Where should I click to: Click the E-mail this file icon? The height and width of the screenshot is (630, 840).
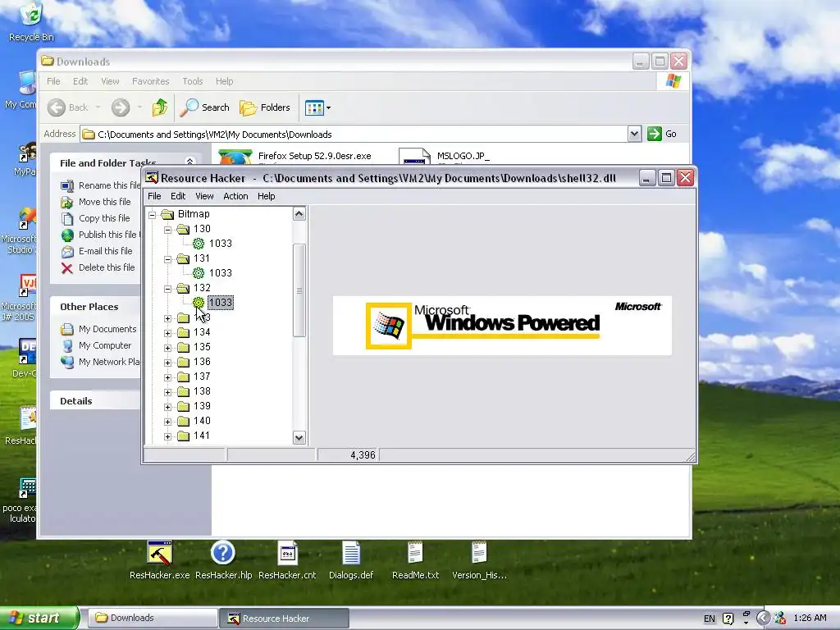(x=67, y=251)
